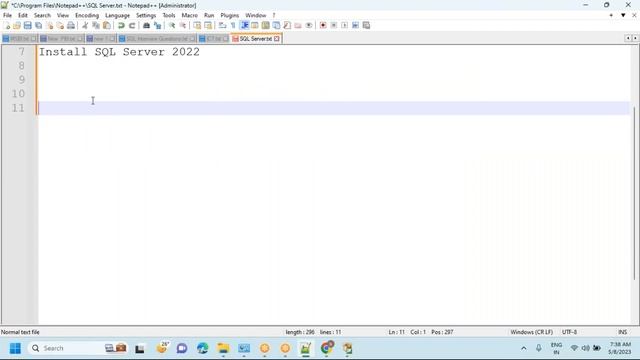Print the document via printer icon
Screen dimensions: 640x360
tap(71, 25)
